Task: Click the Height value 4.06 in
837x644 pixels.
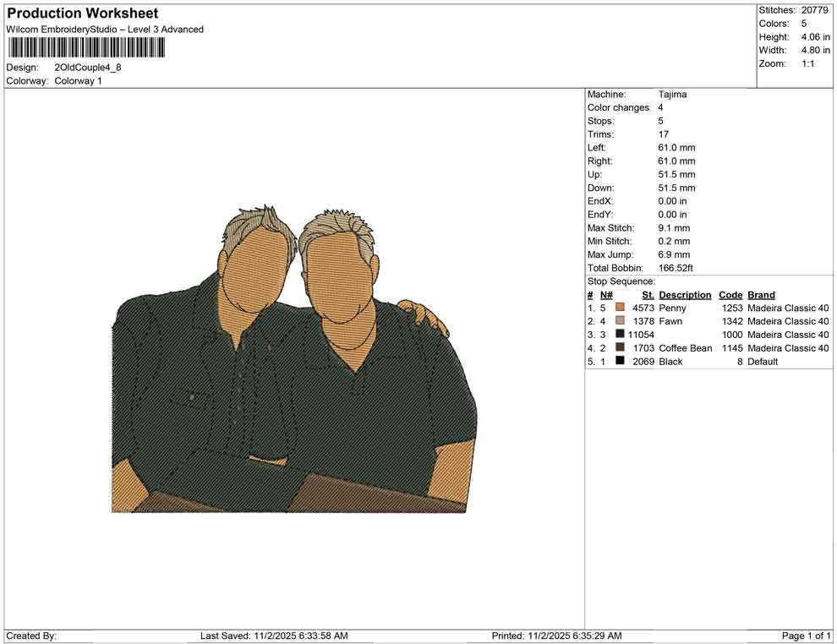Action: click(x=816, y=37)
